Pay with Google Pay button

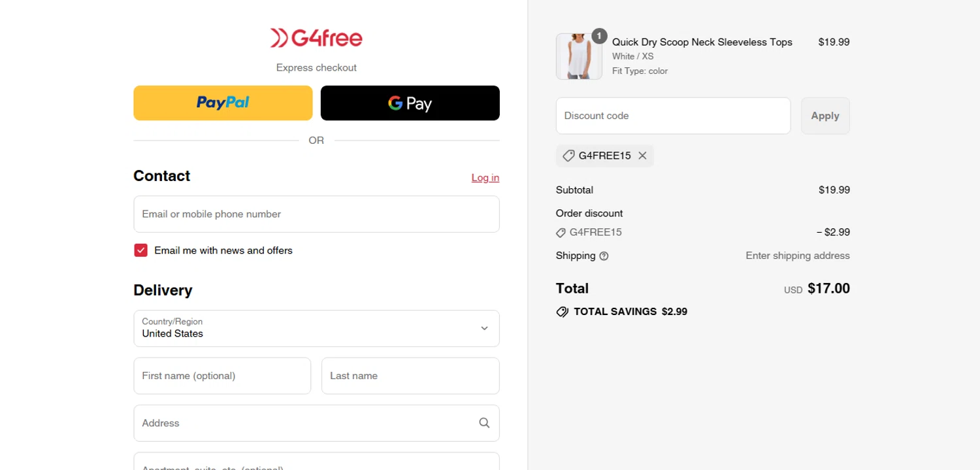point(410,103)
